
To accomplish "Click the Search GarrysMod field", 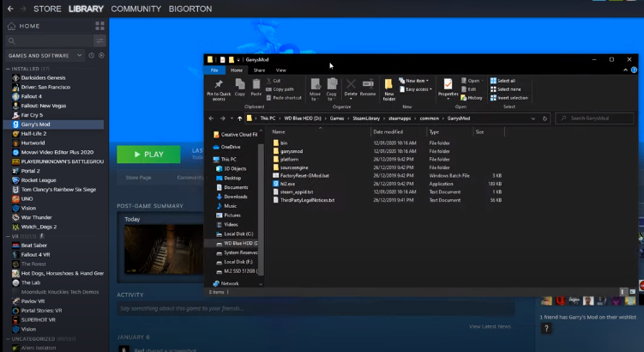I will (594, 118).
